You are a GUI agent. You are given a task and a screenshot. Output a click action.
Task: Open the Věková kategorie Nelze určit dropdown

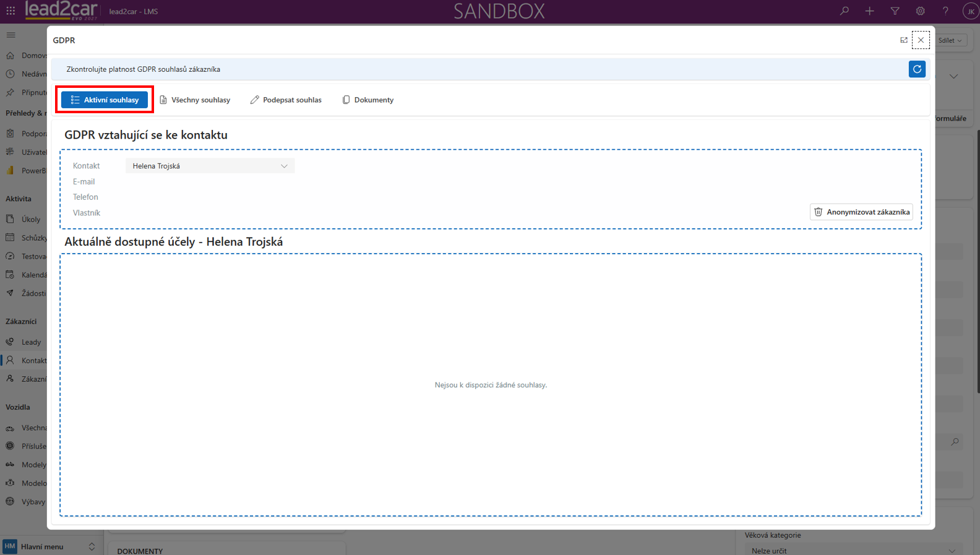coord(854,550)
